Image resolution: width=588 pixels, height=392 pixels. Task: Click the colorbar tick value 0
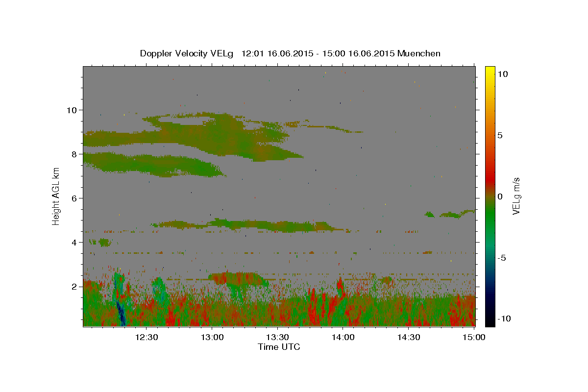pyautogui.click(x=500, y=196)
